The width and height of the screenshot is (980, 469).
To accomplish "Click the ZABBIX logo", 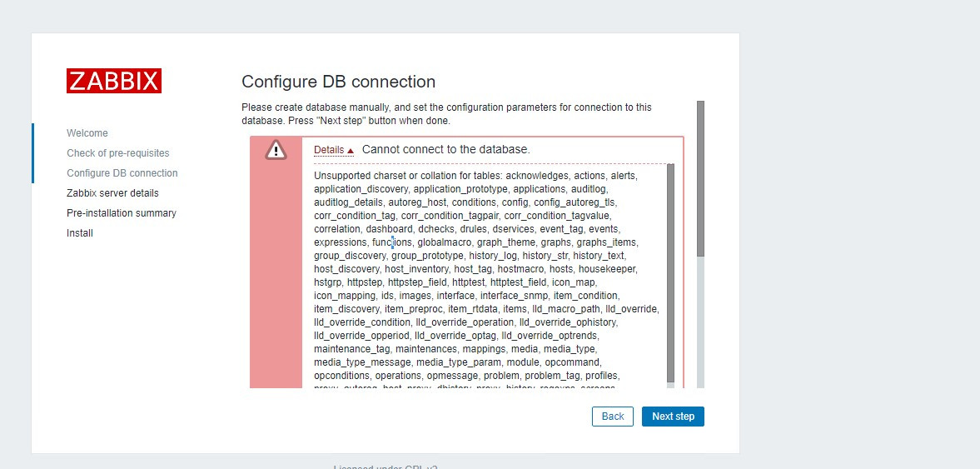I will pos(114,81).
